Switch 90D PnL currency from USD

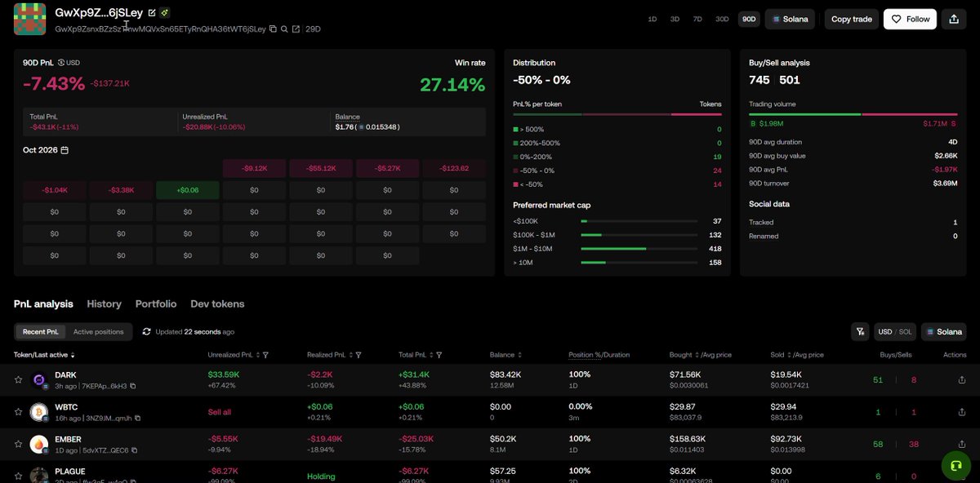[69, 63]
